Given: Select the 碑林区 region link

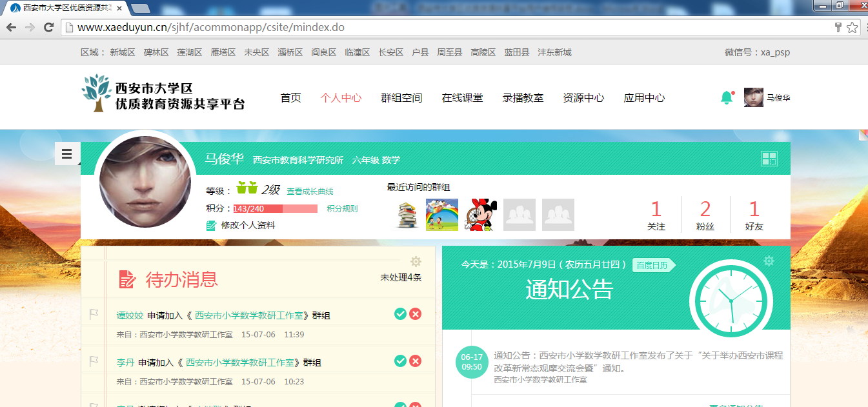Looking at the screenshot, I should [x=156, y=52].
